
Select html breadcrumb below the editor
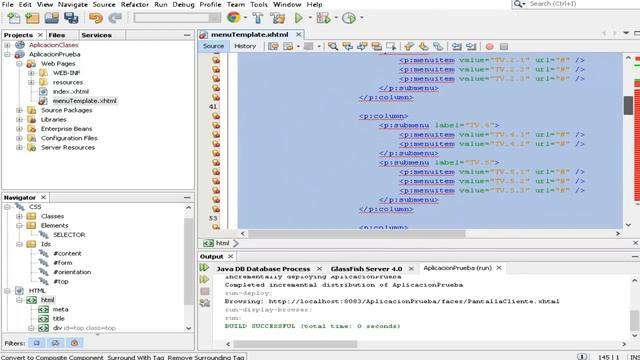tap(222, 243)
